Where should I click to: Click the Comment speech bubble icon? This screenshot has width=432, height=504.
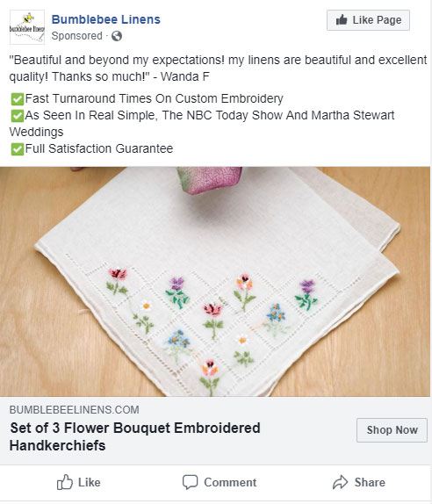tap(190, 482)
